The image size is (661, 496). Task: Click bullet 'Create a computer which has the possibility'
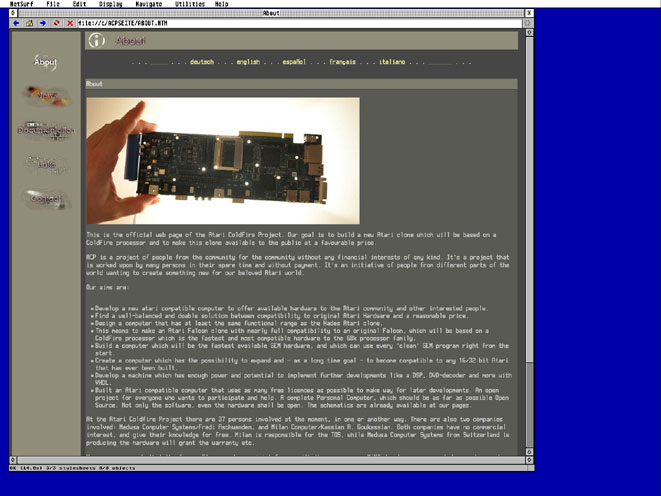302,364
